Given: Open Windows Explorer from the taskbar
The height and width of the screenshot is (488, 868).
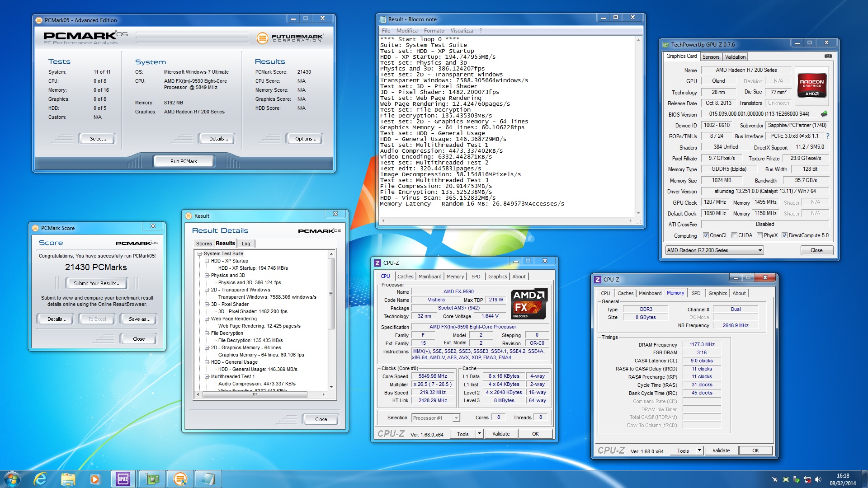Looking at the screenshot, I should (68, 479).
